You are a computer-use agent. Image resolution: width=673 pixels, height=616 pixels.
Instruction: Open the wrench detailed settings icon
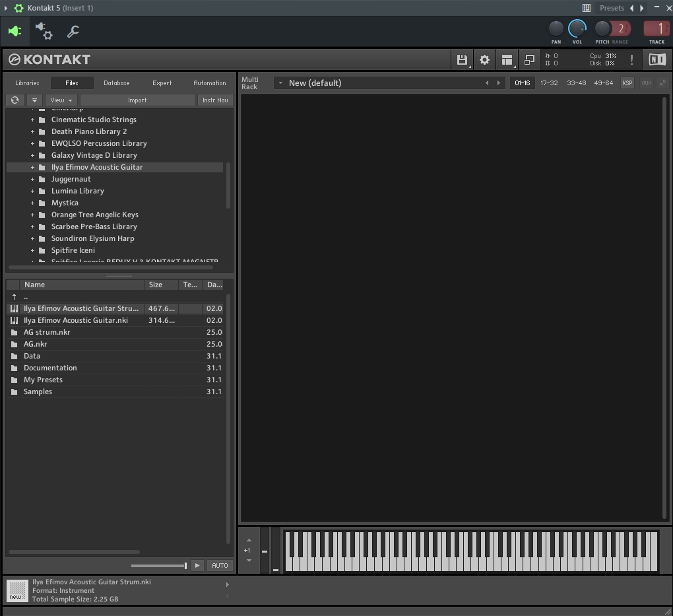tap(73, 31)
